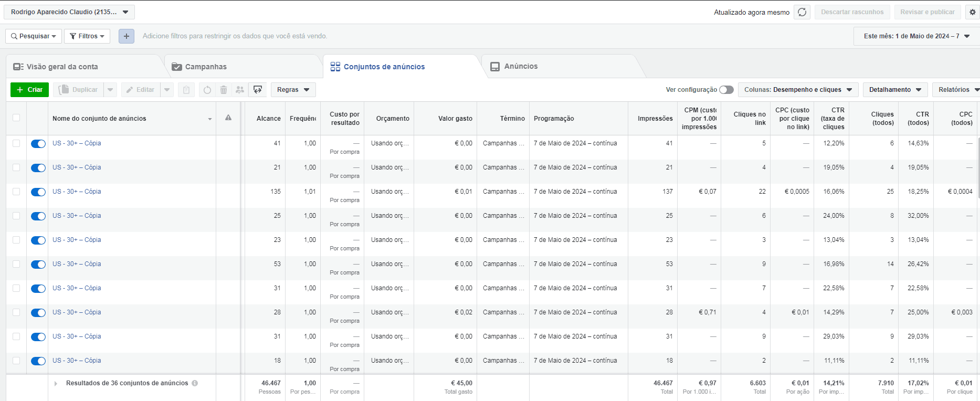The height and width of the screenshot is (401, 980).
Task: Open the arrow dropdown next to Editar
Action: (x=167, y=90)
